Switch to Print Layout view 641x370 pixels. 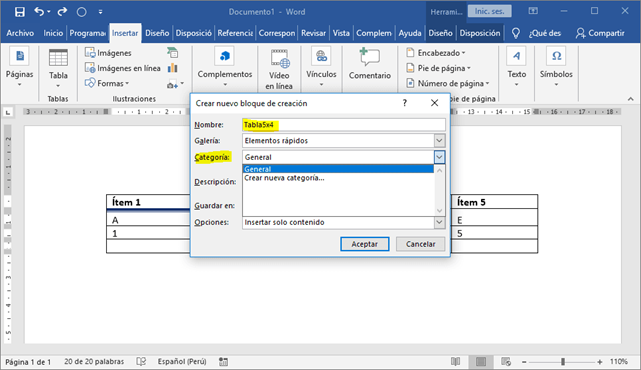pos(481,361)
